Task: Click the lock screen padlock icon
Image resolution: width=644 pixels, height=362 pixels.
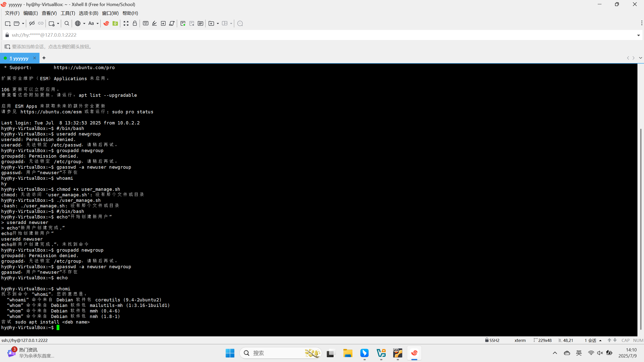Action: tap(135, 23)
